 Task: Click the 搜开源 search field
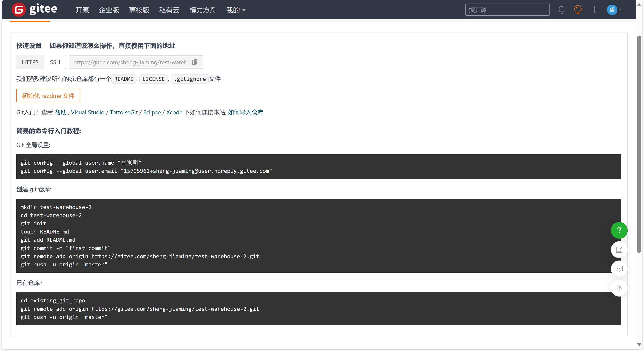click(x=507, y=10)
